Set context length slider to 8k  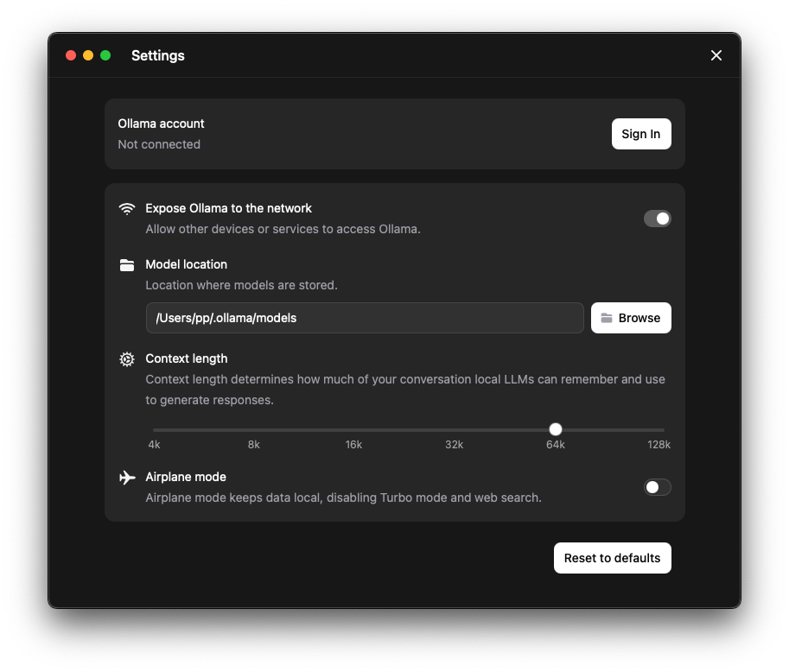coord(254,430)
